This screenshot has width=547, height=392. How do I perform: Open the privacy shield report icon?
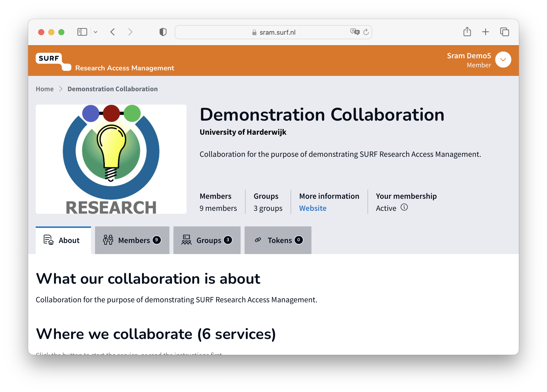coord(163,32)
